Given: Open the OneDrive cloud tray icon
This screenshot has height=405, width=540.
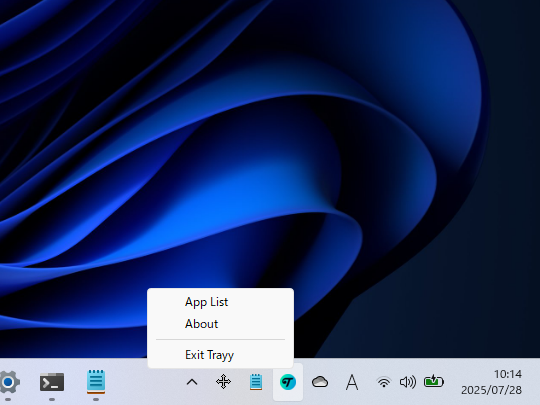Looking at the screenshot, I should (x=320, y=382).
